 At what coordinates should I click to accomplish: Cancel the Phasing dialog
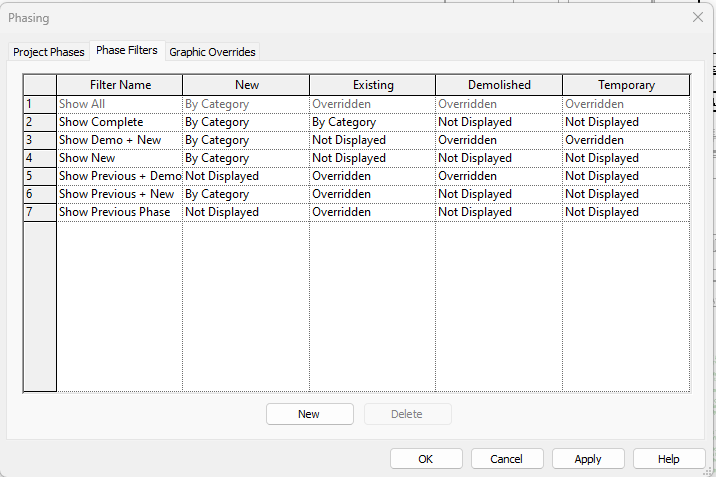tap(507, 459)
